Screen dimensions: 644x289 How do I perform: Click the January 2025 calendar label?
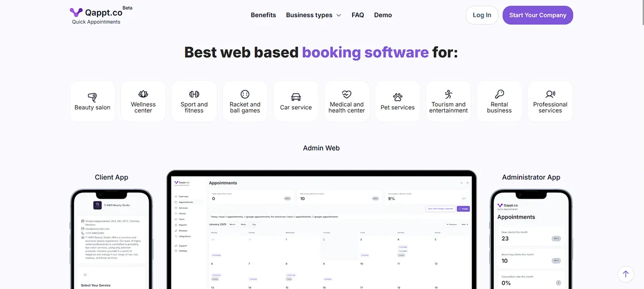[x=218, y=224]
